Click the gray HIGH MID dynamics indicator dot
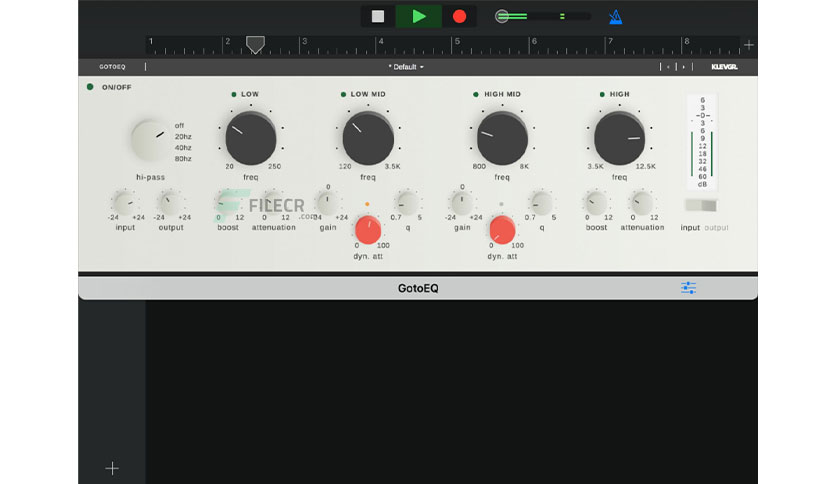Screen dimensions: 836x484 point(501,204)
